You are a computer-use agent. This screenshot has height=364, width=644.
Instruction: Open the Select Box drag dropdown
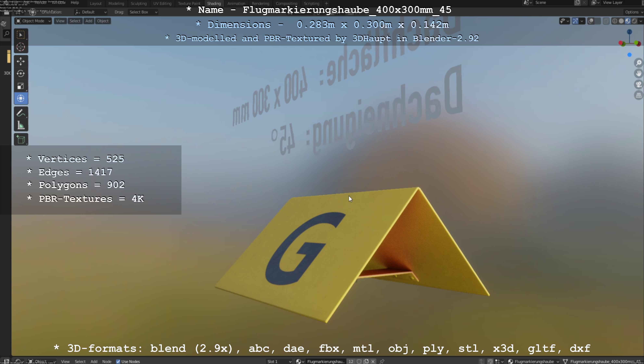[143, 12]
